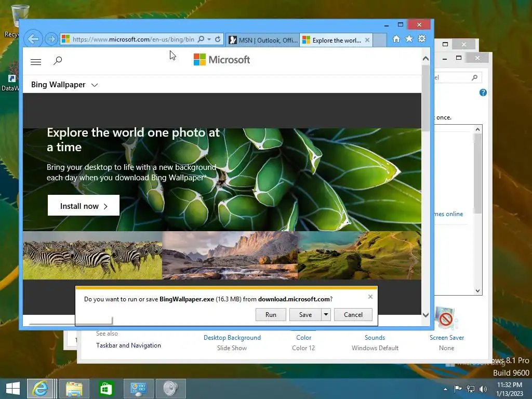Open Desktop Background link in Personalization

coord(232,338)
